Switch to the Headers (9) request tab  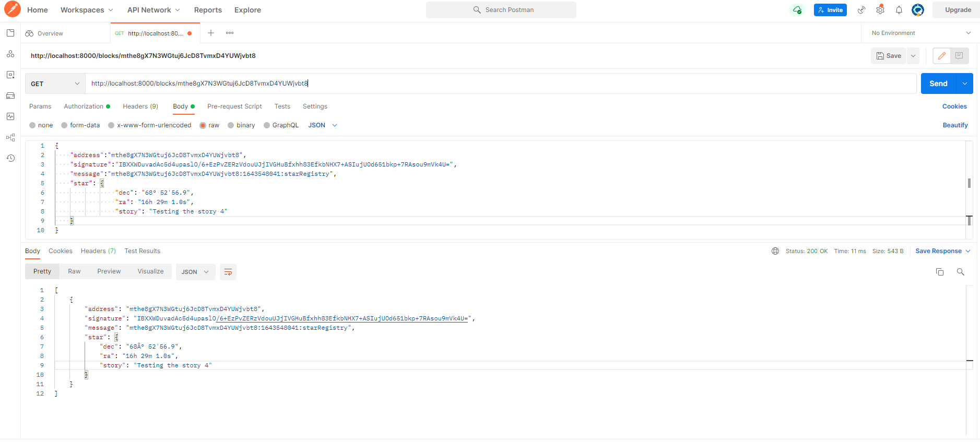click(x=140, y=106)
